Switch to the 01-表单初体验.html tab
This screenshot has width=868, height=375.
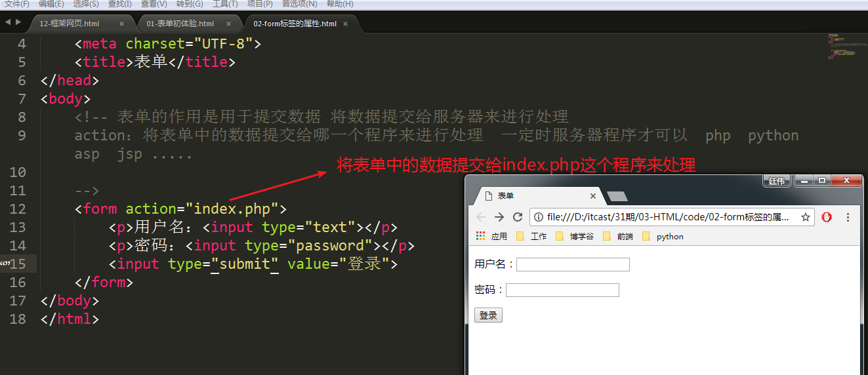point(180,24)
